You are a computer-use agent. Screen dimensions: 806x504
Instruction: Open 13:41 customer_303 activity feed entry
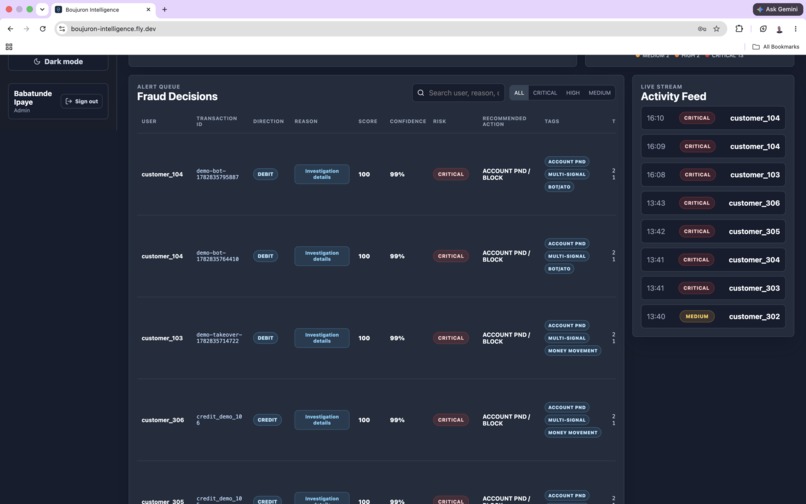click(713, 288)
